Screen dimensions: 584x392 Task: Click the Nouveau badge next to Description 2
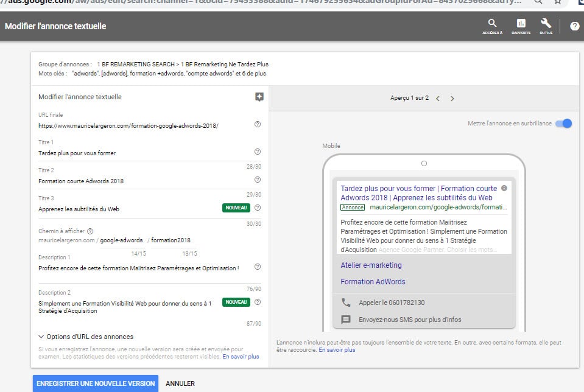236,302
